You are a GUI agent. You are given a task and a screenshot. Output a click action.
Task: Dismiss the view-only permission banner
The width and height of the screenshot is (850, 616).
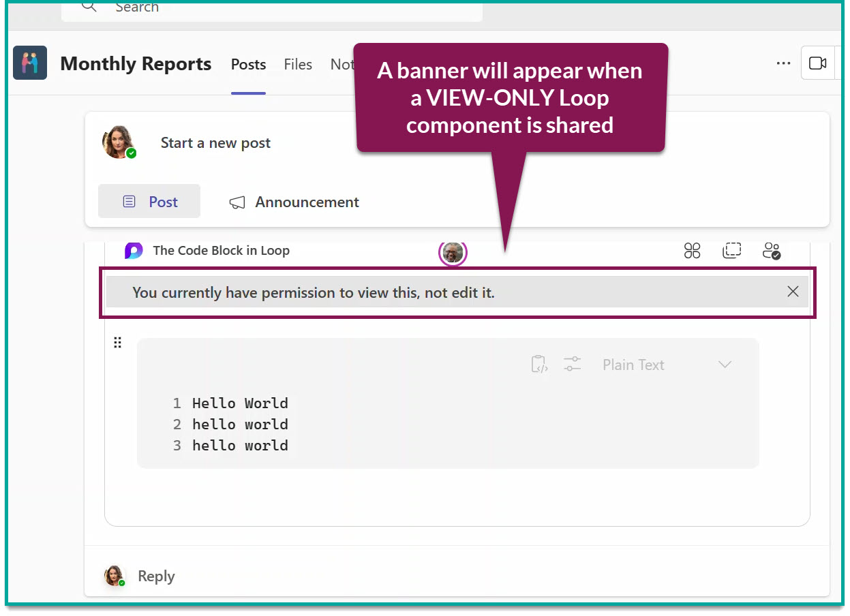pyautogui.click(x=793, y=291)
